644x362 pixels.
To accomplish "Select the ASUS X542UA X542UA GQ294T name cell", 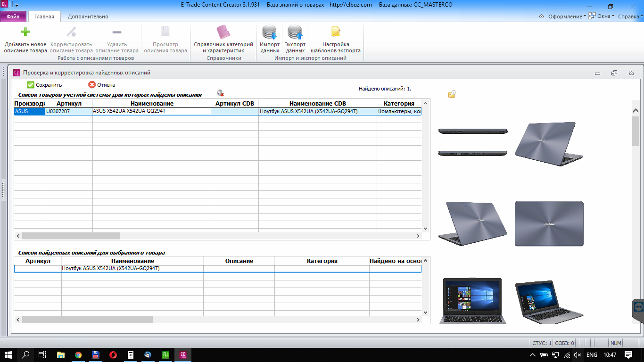I will (152, 112).
